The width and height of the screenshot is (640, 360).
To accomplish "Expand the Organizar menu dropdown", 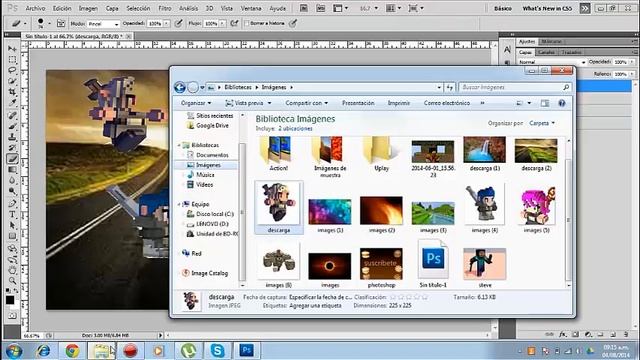I will (196, 103).
